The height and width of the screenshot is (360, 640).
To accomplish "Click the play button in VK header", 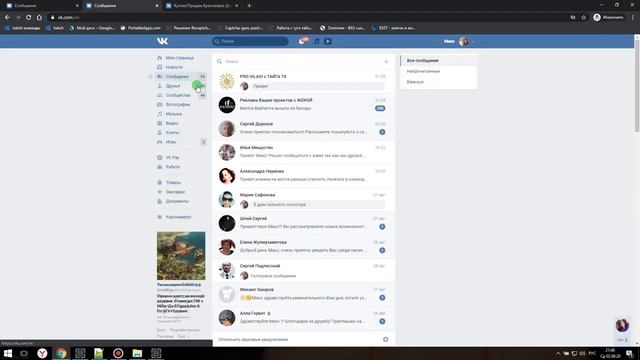I will click(x=328, y=41).
